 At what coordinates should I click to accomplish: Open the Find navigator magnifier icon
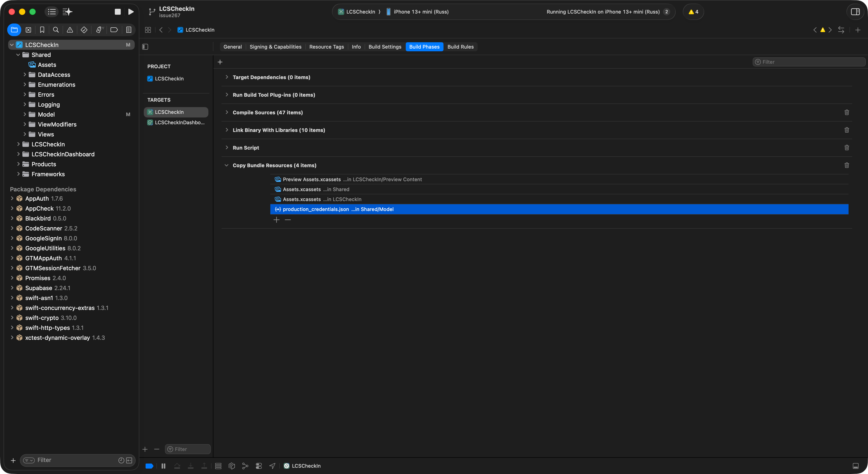click(x=56, y=30)
